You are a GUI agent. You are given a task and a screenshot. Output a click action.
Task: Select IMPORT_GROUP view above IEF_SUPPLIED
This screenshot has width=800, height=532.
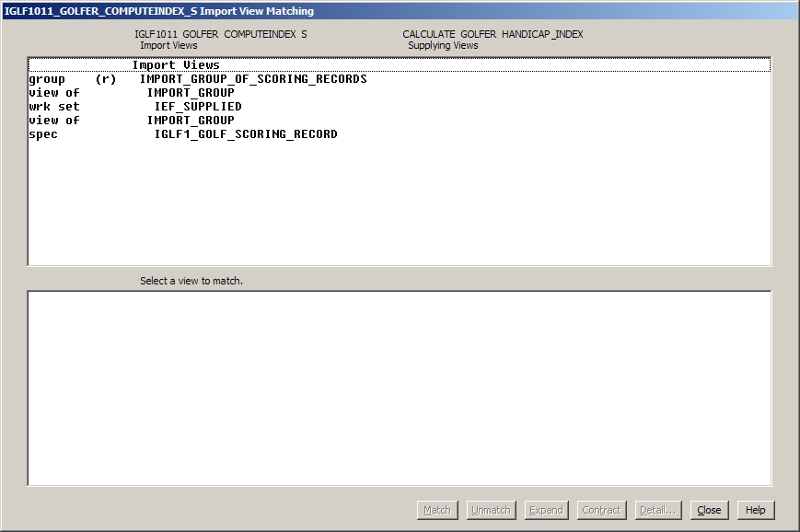(x=400, y=93)
